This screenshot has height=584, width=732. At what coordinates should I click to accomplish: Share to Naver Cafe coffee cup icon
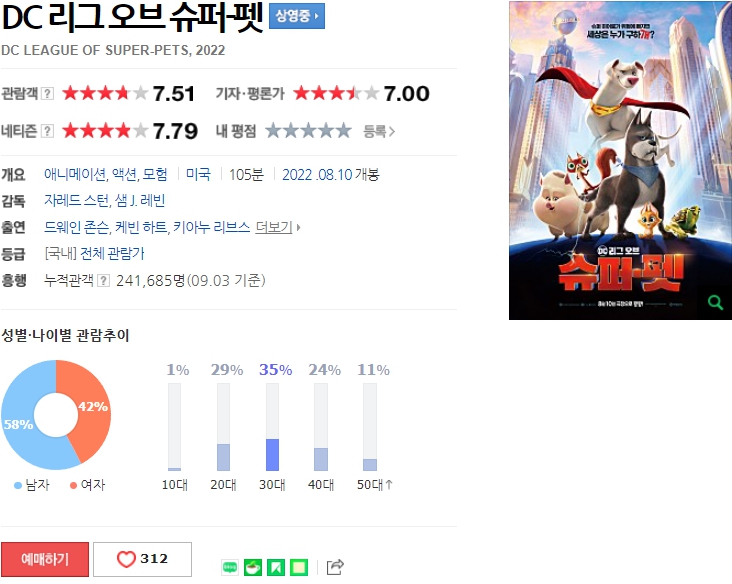(x=253, y=568)
